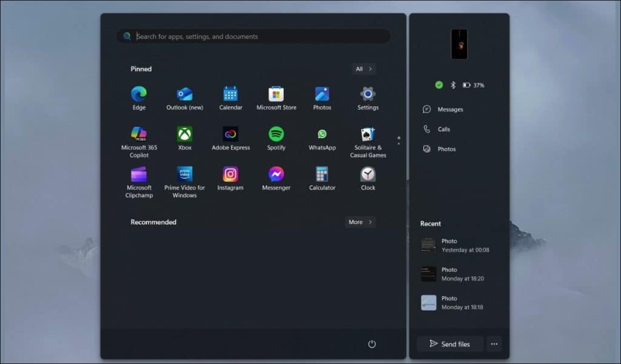The width and height of the screenshot is (621, 364).
Task: Open Microsoft Clipchamp
Action: [139, 176]
